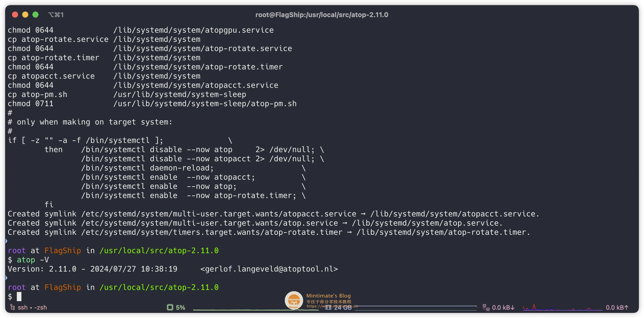This screenshot has width=644, height=318.
Task: Click the 0.0 kB upload rate readout
Action: [x=617, y=308]
